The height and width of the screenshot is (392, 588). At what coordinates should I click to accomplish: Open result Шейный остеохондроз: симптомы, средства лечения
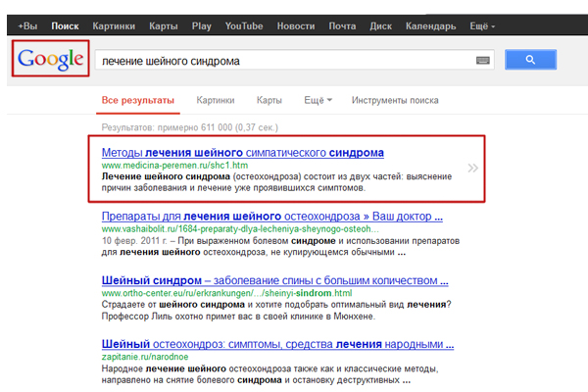click(x=277, y=344)
